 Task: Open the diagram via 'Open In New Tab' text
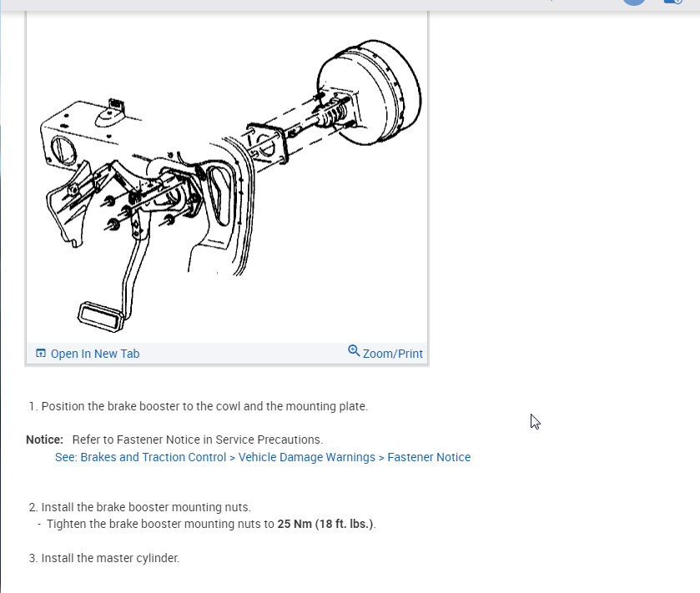95,354
